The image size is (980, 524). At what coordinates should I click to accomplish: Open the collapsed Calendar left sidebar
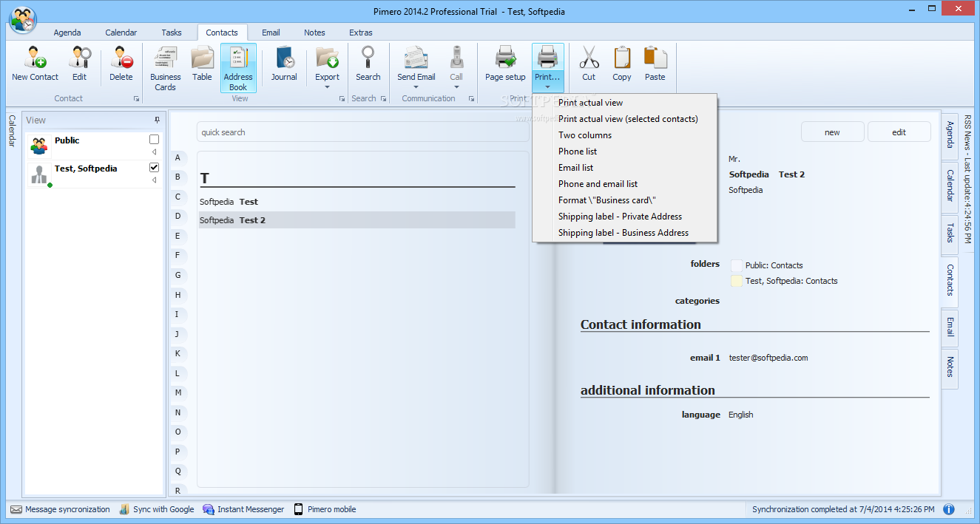pyautogui.click(x=11, y=131)
